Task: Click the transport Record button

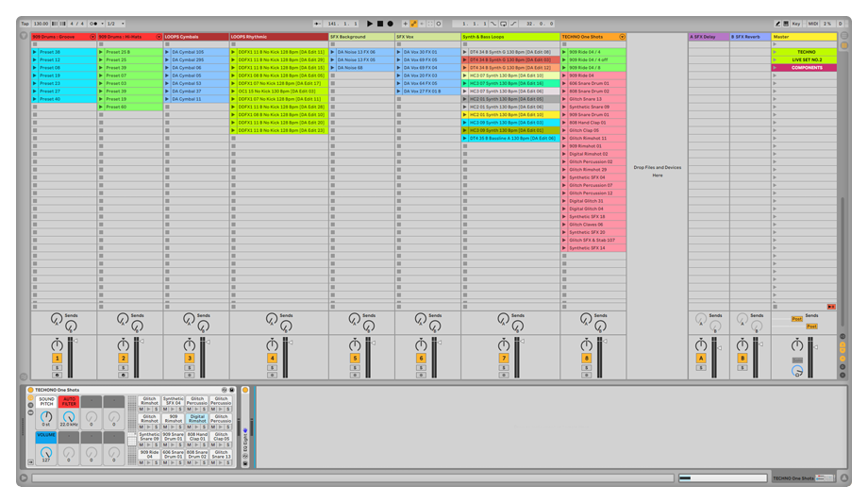Action: (x=390, y=24)
